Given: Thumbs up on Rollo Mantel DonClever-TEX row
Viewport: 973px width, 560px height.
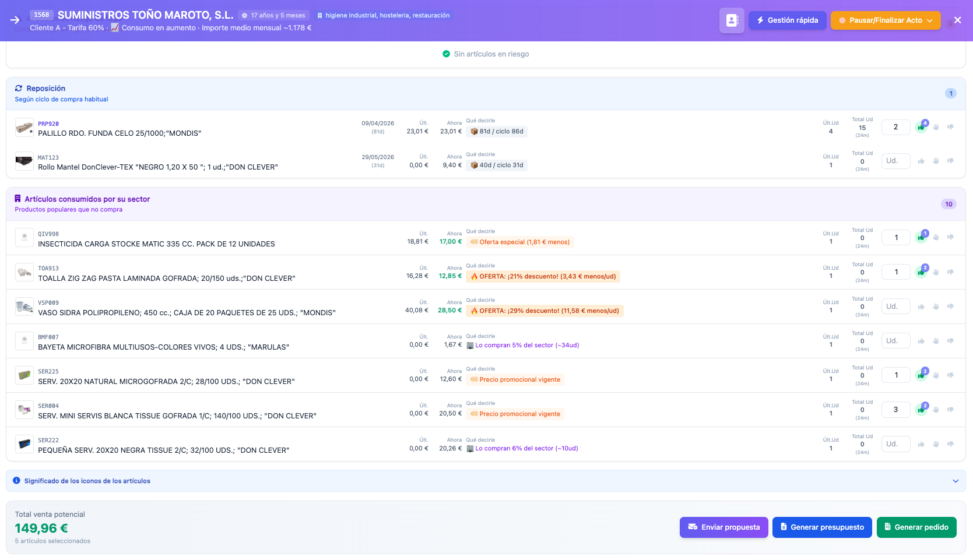Looking at the screenshot, I should click(921, 161).
